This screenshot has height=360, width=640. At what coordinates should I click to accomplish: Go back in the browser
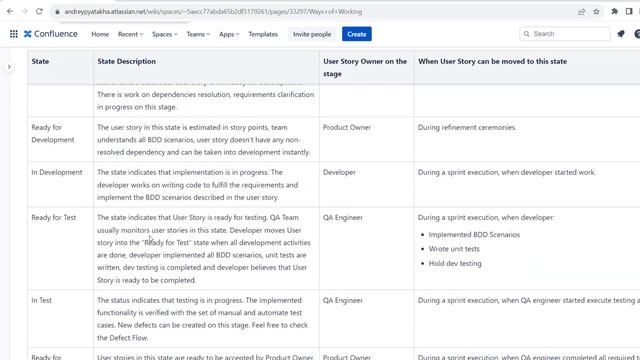[10, 11]
